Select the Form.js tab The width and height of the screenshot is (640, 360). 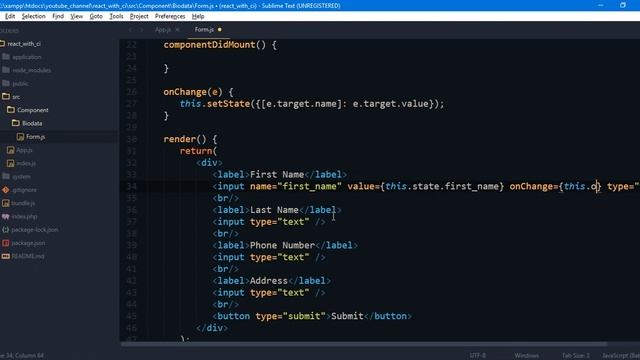204,30
